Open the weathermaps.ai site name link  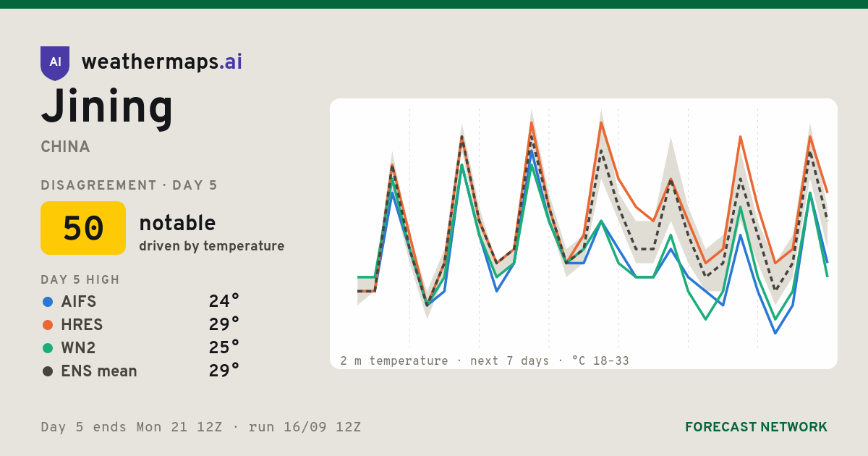tap(162, 62)
